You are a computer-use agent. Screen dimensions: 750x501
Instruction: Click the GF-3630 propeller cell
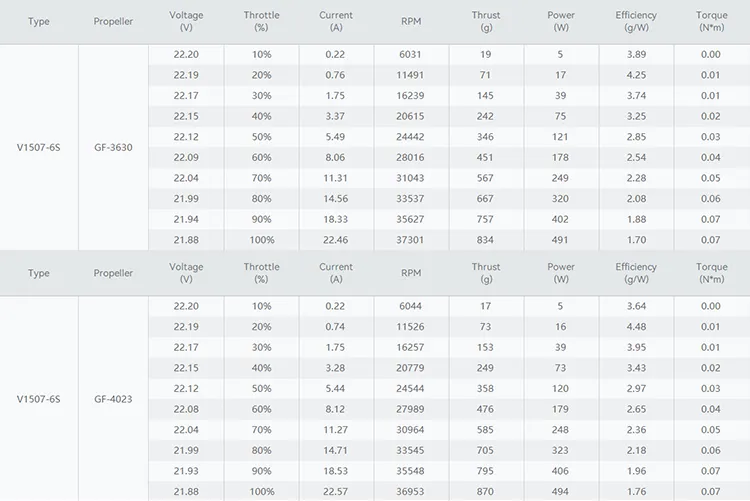pos(113,148)
